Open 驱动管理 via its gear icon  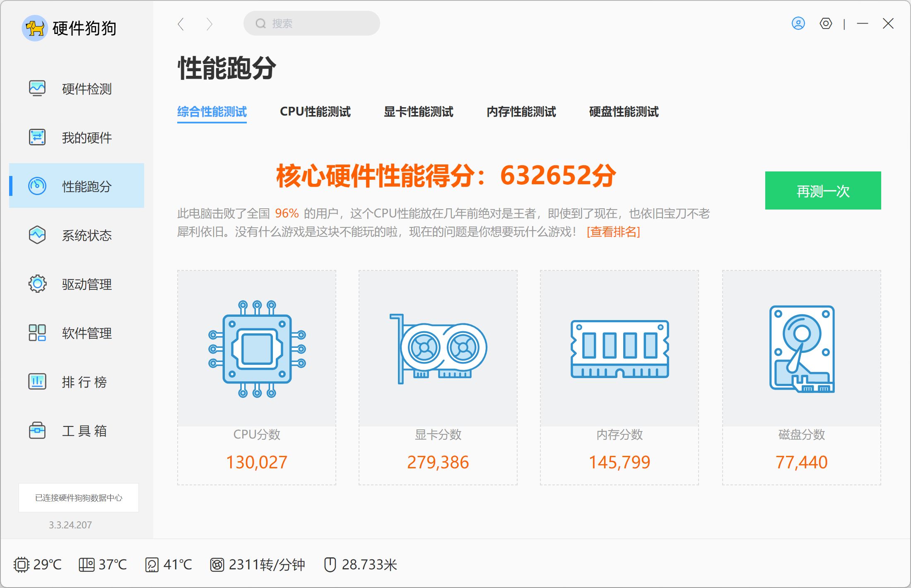pos(37,284)
